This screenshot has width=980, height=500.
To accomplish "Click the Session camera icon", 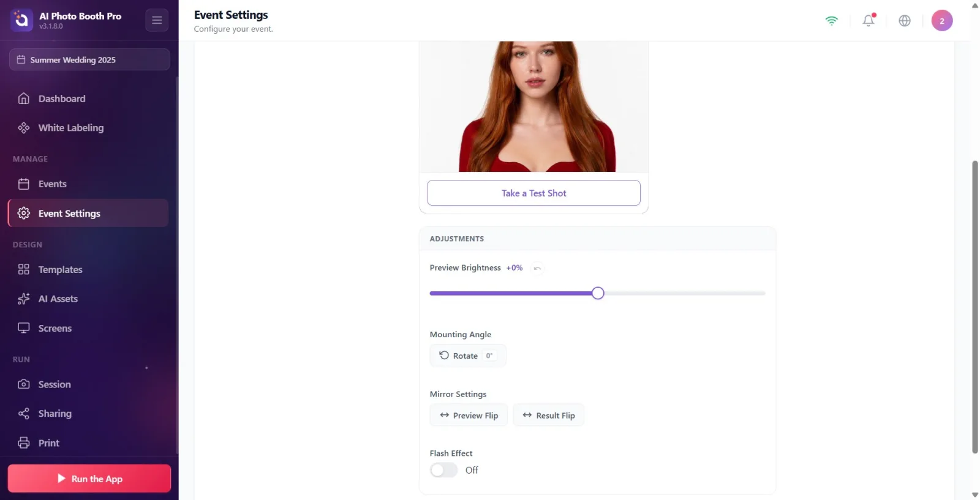I will tap(24, 384).
